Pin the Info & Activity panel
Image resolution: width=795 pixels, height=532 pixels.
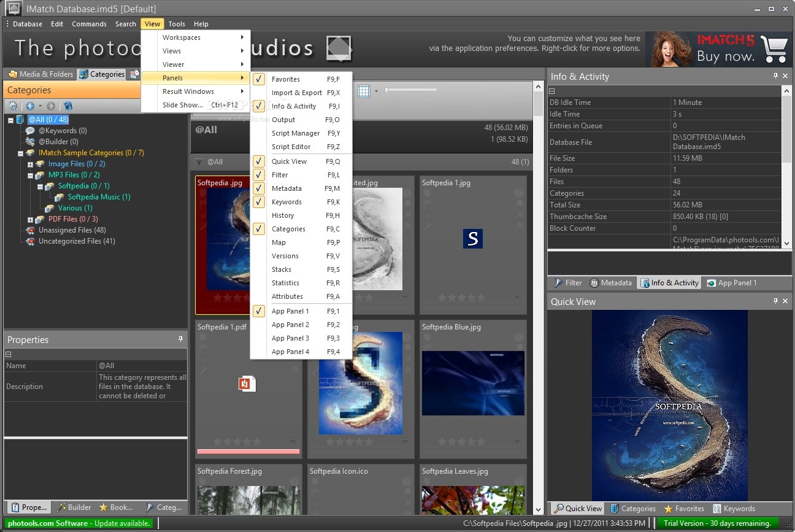pyautogui.click(x=775, y=76)
